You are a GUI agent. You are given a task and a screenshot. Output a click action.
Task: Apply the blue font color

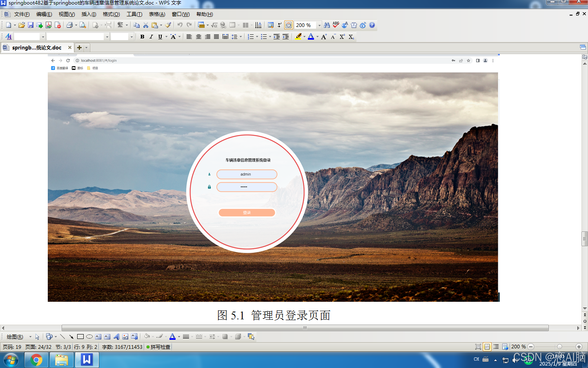[x=311, y=36]
